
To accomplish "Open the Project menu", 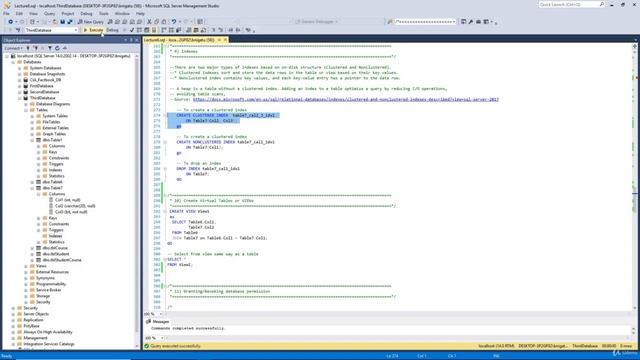I will click(x=68, y=13).
